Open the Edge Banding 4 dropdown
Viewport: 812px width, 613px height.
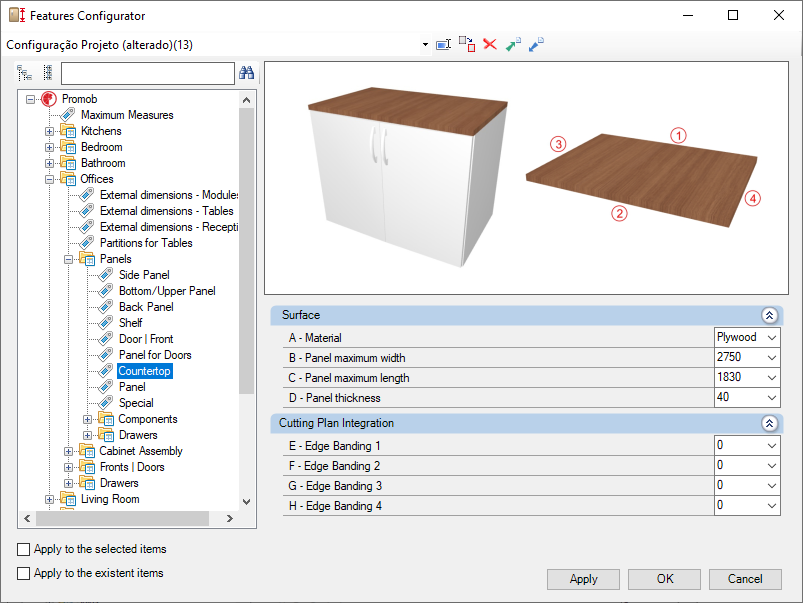(772, 506)
